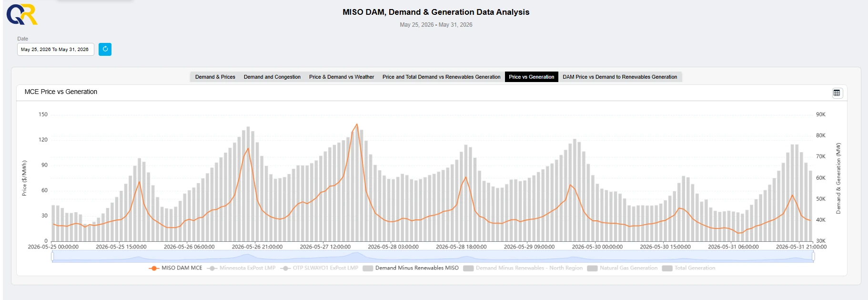Toggle Demand Minus Renewables MISO series
The height and width of the screenshot is (300, 868).
click(411, 268)
